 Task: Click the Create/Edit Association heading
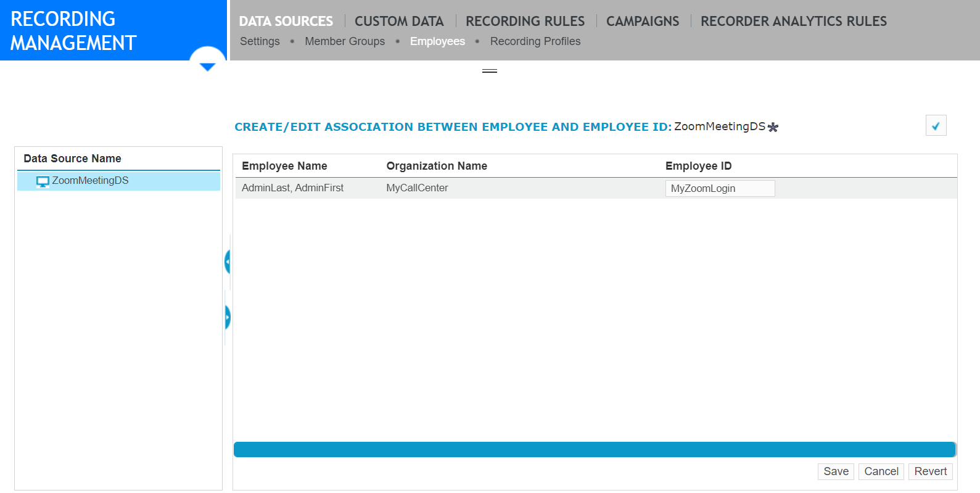point(453,127)
